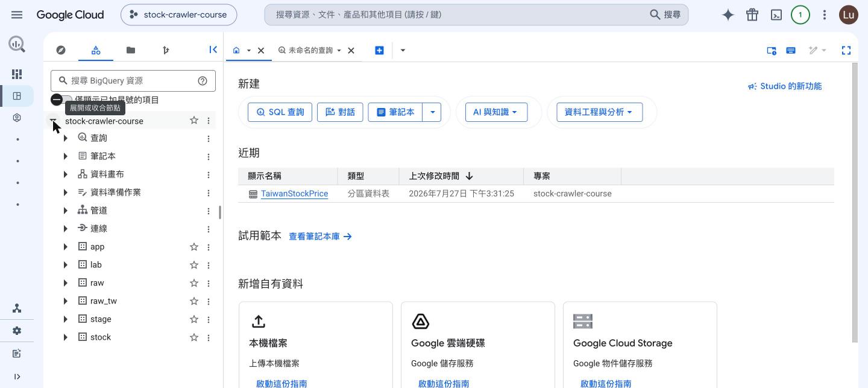Image resolution: width=868 pixels, height=388 pixels.
Task: Expand the app dataset
Action: pyautogui.click(x=65, y=247)
